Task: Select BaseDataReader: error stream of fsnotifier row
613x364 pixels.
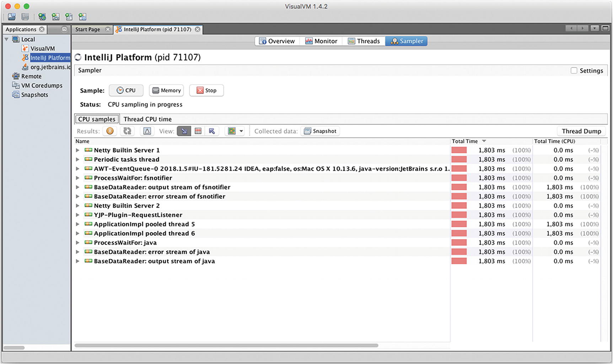Action: 337,196
